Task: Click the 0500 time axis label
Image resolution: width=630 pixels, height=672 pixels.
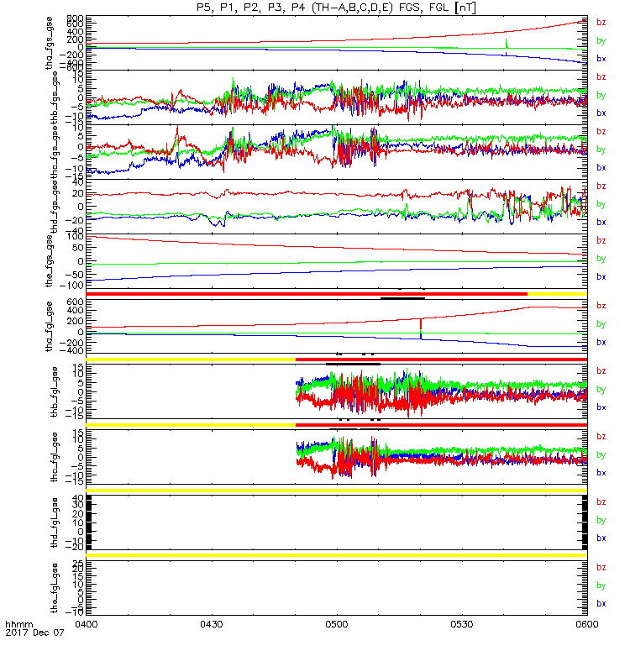Action: (x=337, y=624)
